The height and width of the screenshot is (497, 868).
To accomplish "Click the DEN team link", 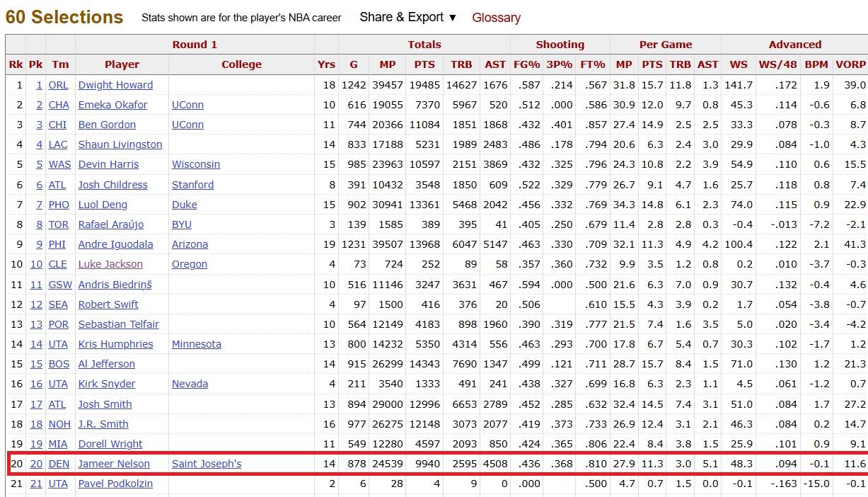I will tap(59, 464).
